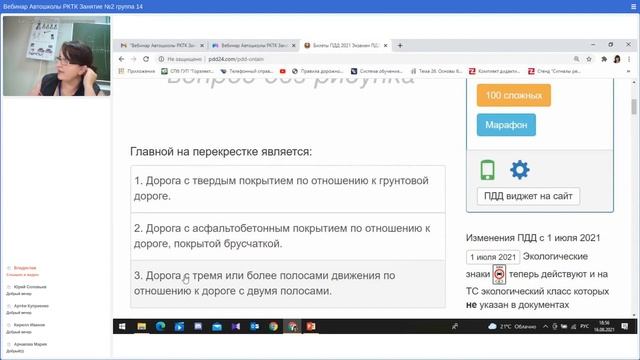
Task: Go back using the browser back arrow
Action: point(122,59)
